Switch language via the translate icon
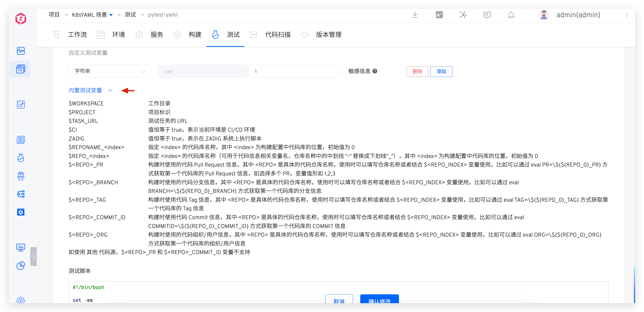 tap(439, 15)
